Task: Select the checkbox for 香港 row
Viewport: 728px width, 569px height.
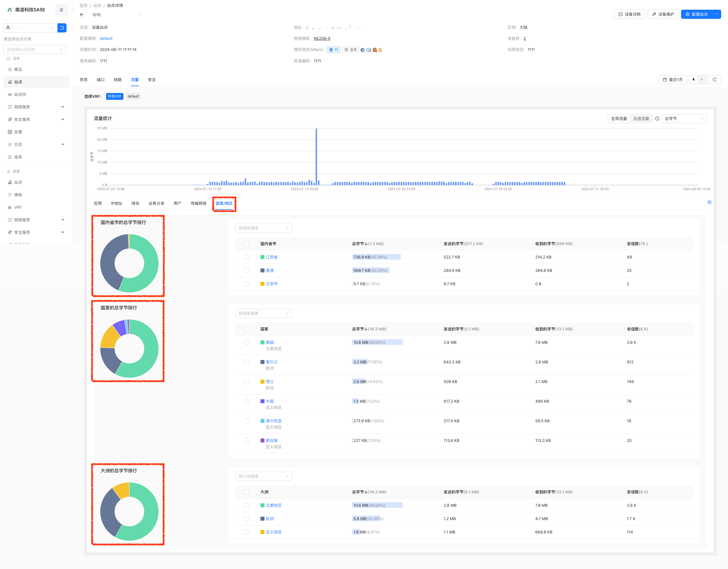Action: (x=246, y=270)
